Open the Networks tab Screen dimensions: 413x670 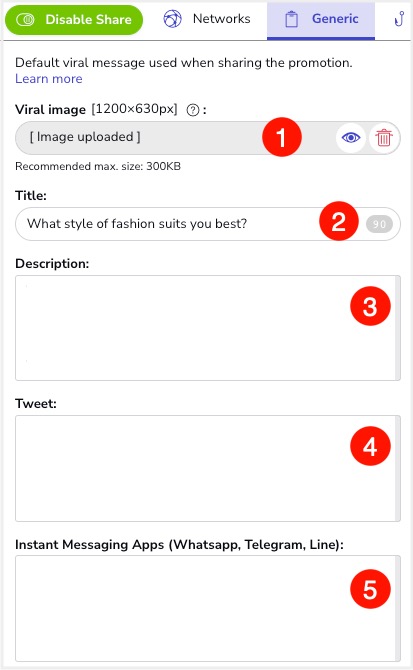(207, 19)
